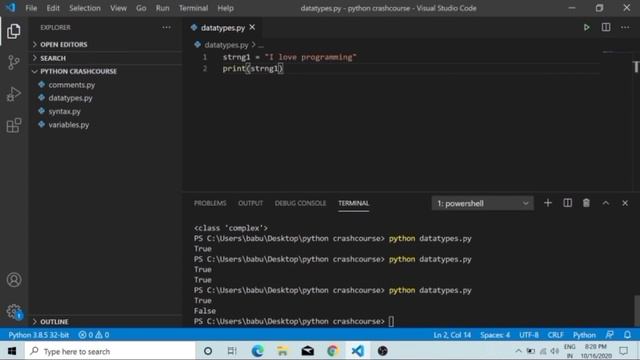Click errors and warnings status indicator
640x360 pixels.
[x=94, y=335]
